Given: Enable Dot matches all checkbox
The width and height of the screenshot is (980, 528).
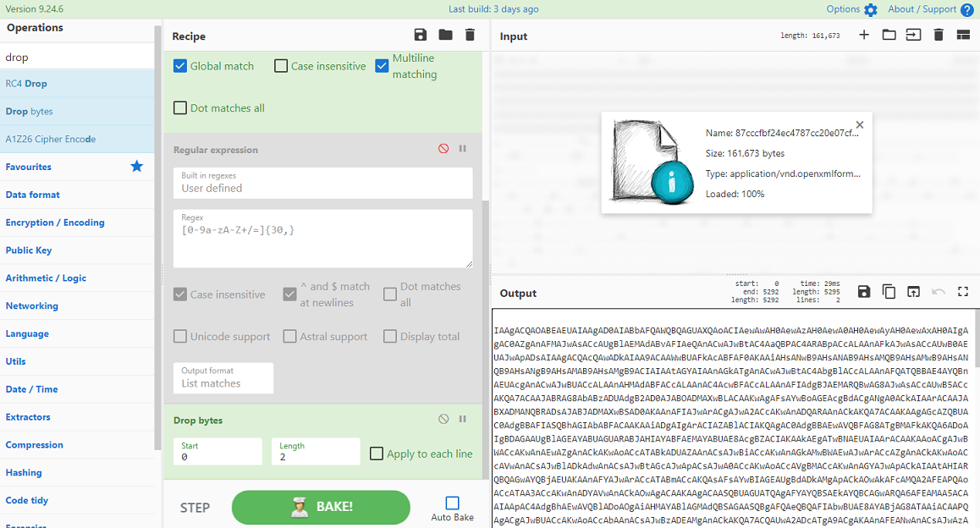Looking at the screenshot, I should 180,107.
